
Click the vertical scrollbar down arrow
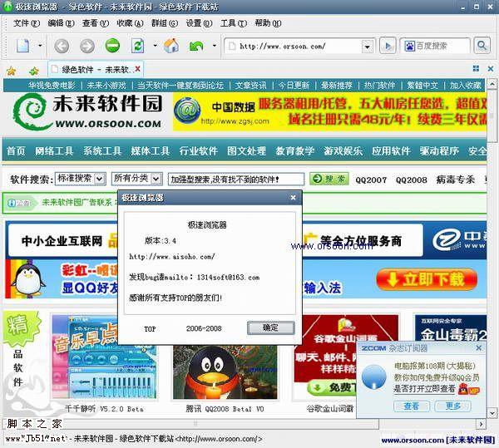coord(492,413)
